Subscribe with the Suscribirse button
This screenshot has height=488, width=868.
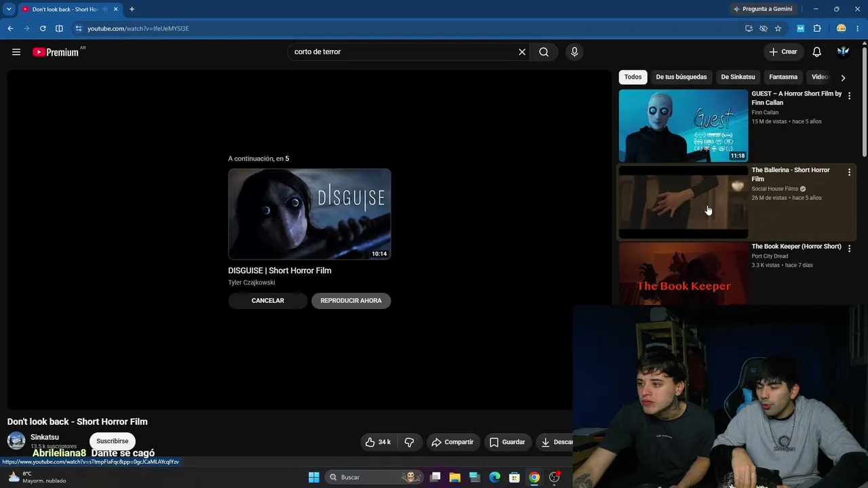pyautogui.click(x=113, y=441)
